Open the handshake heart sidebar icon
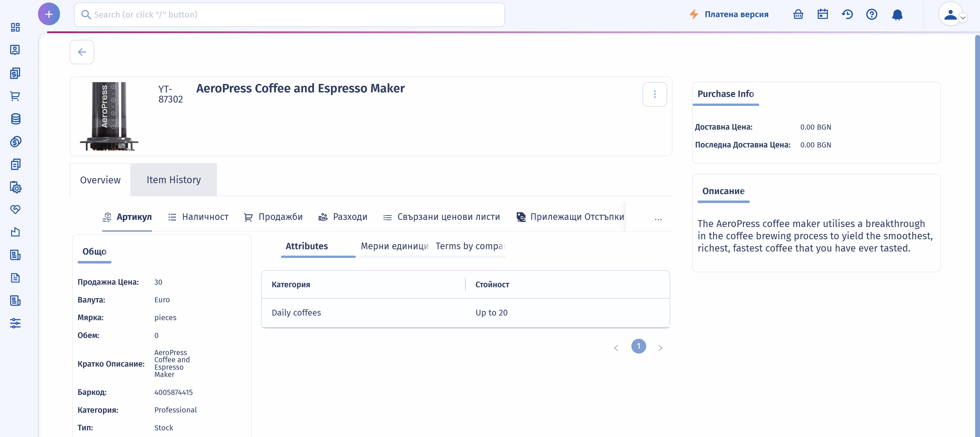 [x=15, y=209]
